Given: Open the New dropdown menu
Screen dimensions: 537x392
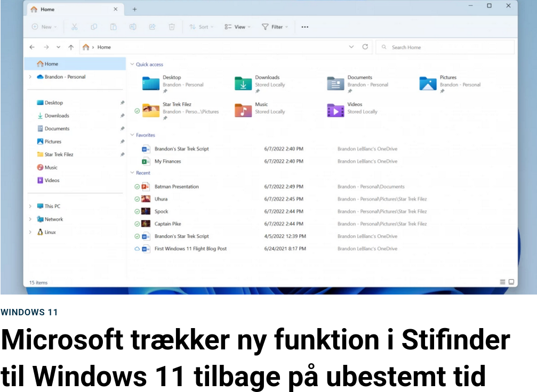Looking at the screenshot, I should coord(44,27).
